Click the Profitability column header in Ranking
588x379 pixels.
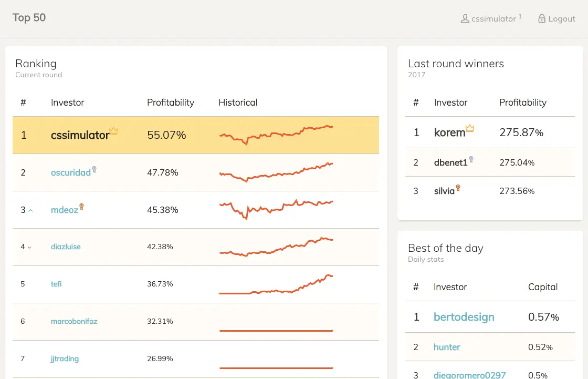pos(171,103)
